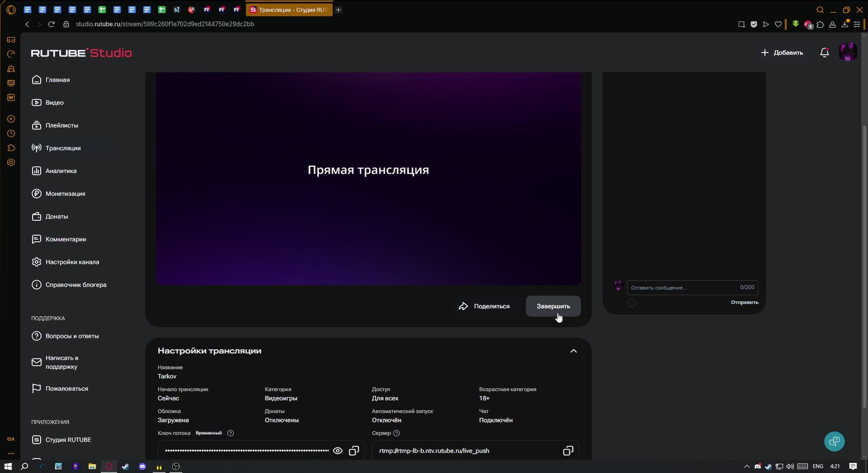The width and height of the screenshot is (868, 473).
Task: Select the Трансляции broadcast icon in sidebar
Action: point(36,148)
